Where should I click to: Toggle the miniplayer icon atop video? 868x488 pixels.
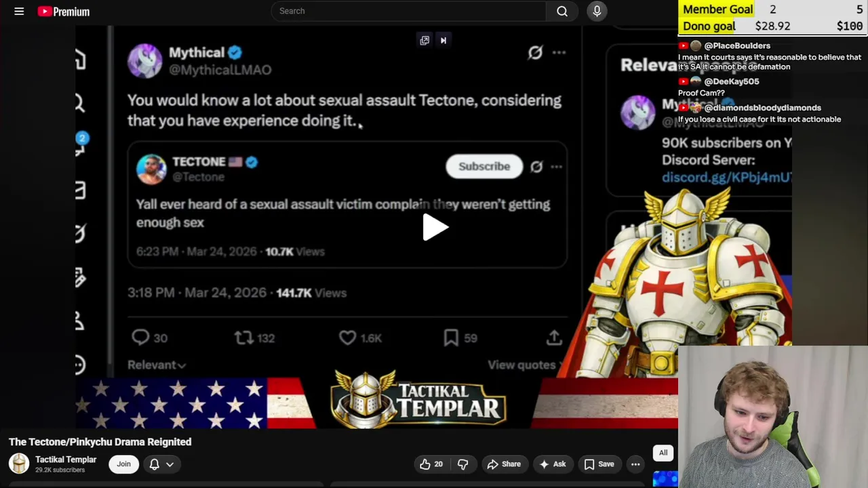point(425,40)
